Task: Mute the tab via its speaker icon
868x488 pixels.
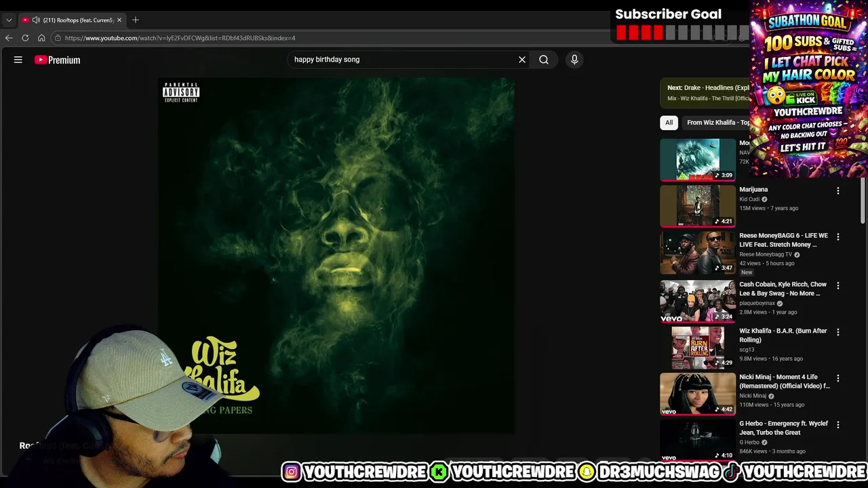Action: click(x=35, y=20)
